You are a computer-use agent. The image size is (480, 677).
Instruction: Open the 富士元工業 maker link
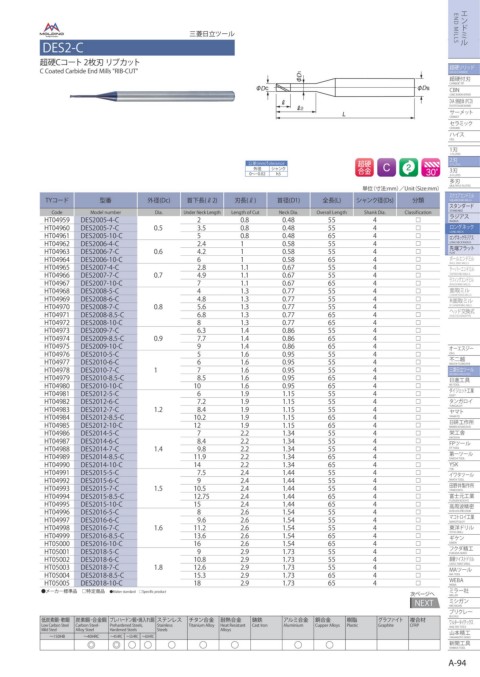click(x=464, y=497)
